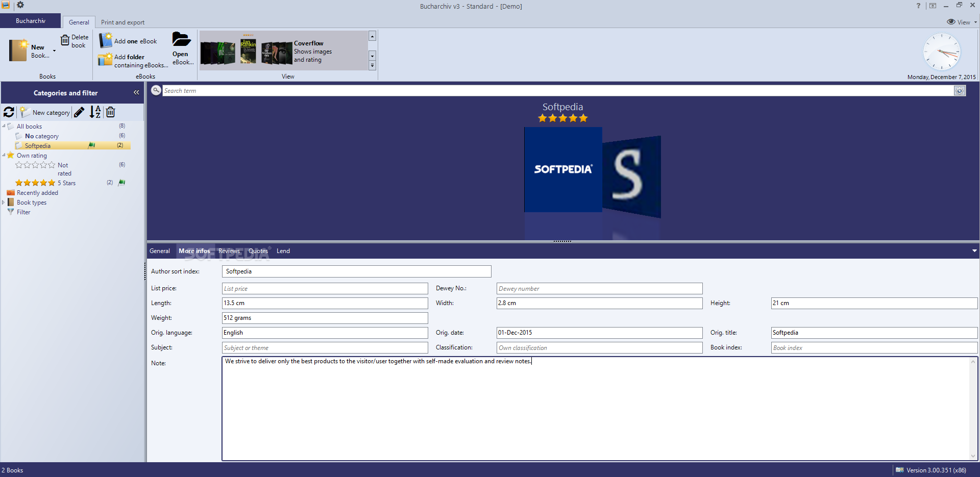Toggle ribbon display options icon

[x=933, y=6]
